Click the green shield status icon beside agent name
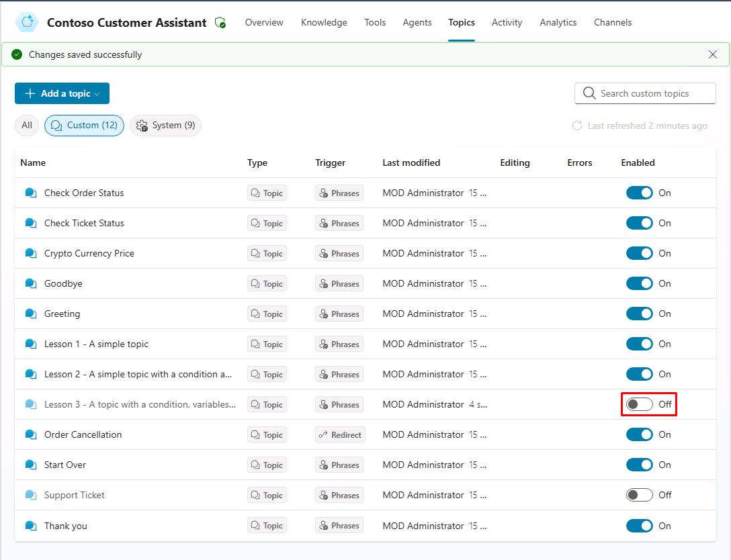Viewport: 731px width, 560px height. [x=220, y=22]
